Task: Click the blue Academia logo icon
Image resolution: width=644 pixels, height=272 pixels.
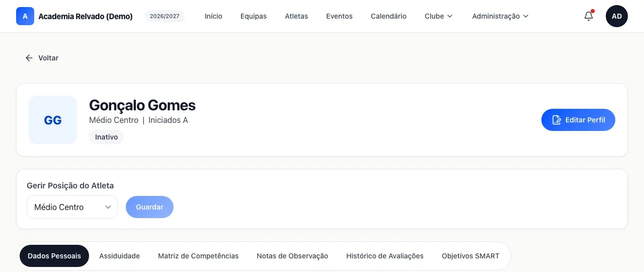Action: [25, 16]
